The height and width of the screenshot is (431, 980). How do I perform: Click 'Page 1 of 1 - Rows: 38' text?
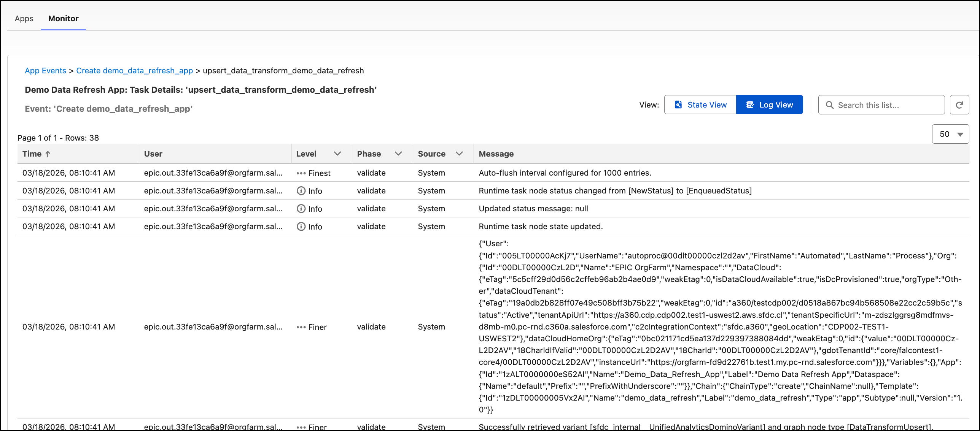pos(58,138)
